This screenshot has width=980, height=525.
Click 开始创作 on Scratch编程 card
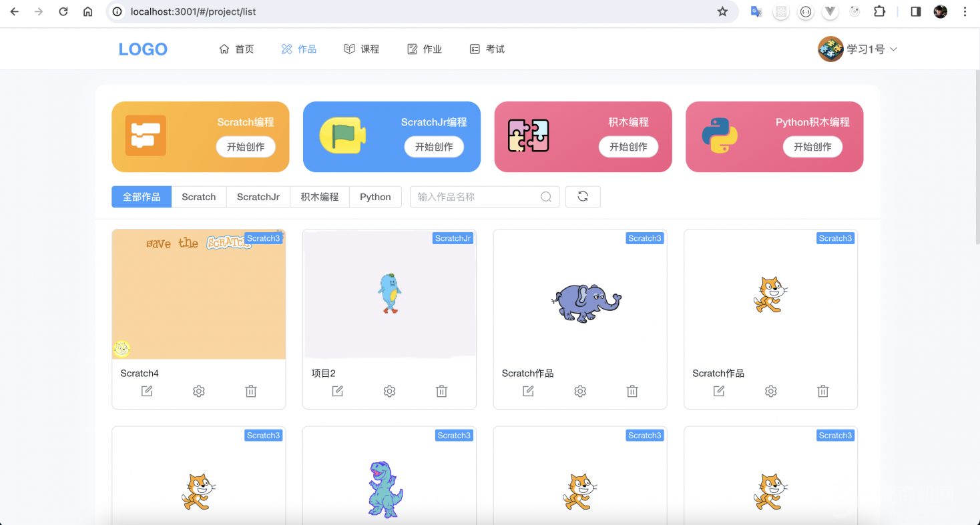(246, 147)
